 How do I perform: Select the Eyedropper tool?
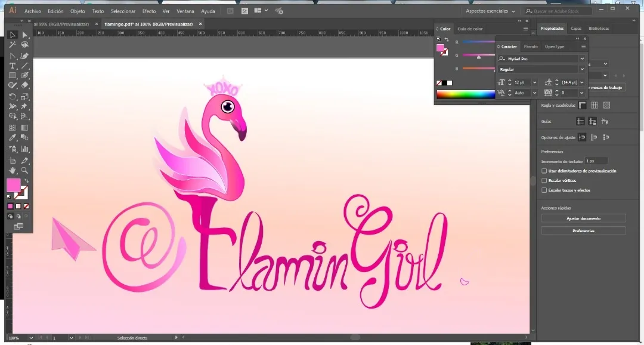click(x=13, y=138)
